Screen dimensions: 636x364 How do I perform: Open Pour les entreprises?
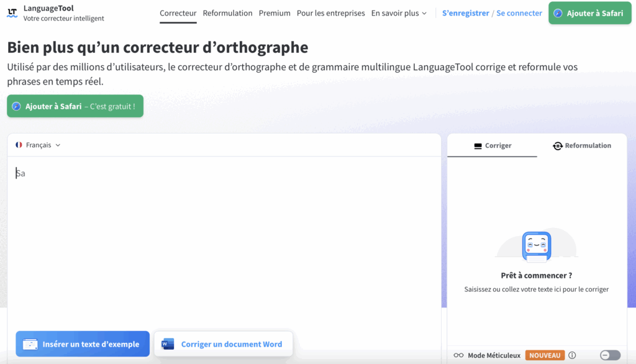pyautogui.click(x=330, y=13)
